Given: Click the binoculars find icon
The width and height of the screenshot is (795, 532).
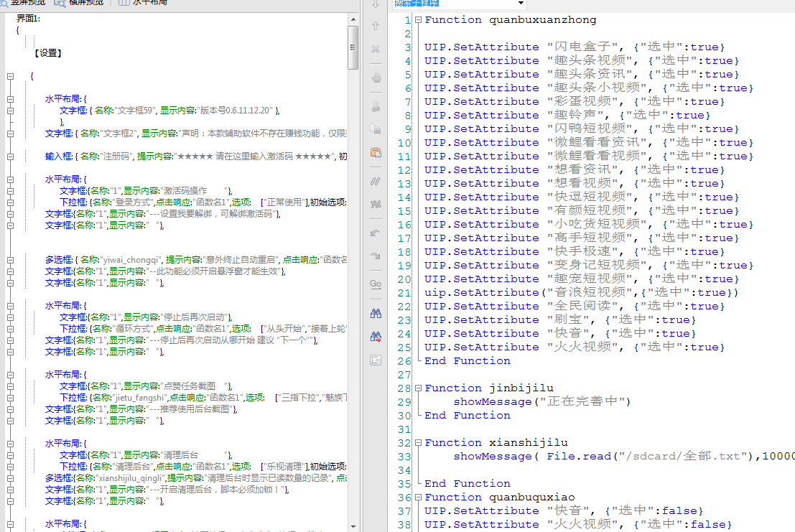Looking at the screenshot, I should (376, 314).
